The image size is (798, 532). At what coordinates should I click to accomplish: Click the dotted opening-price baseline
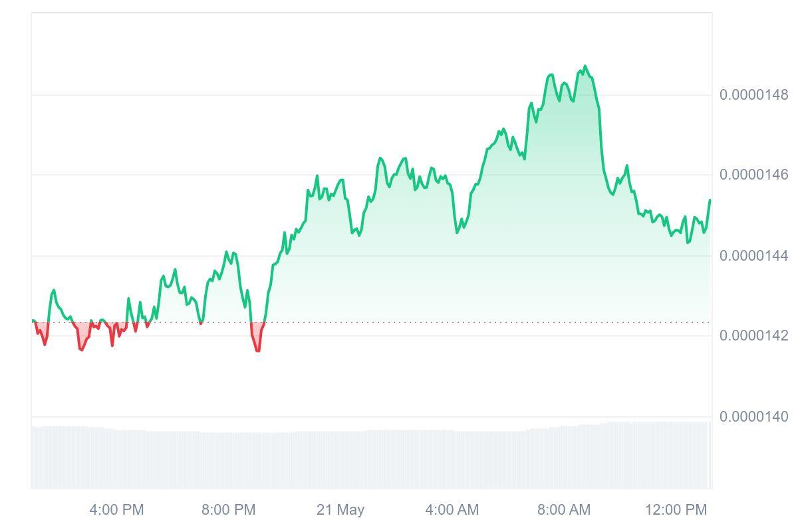[399, 323]
